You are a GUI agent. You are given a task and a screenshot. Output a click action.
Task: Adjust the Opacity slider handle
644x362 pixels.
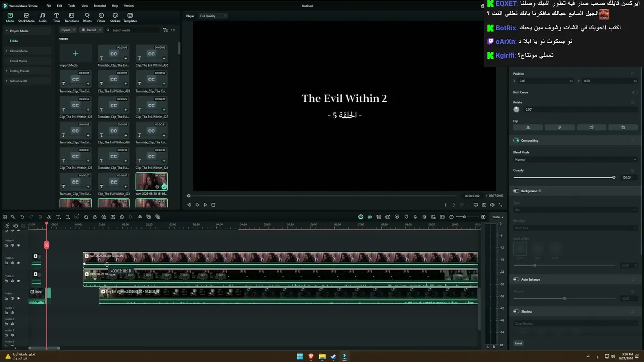tap(614, 177)
